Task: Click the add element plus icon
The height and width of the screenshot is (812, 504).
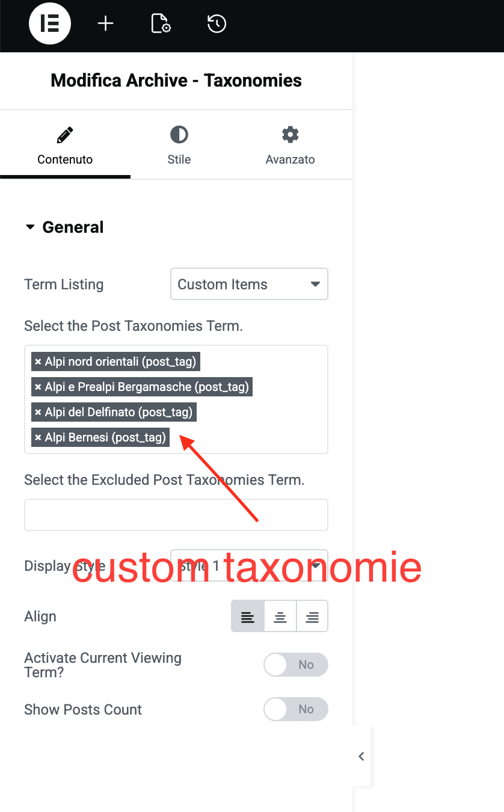Action: 105,24
